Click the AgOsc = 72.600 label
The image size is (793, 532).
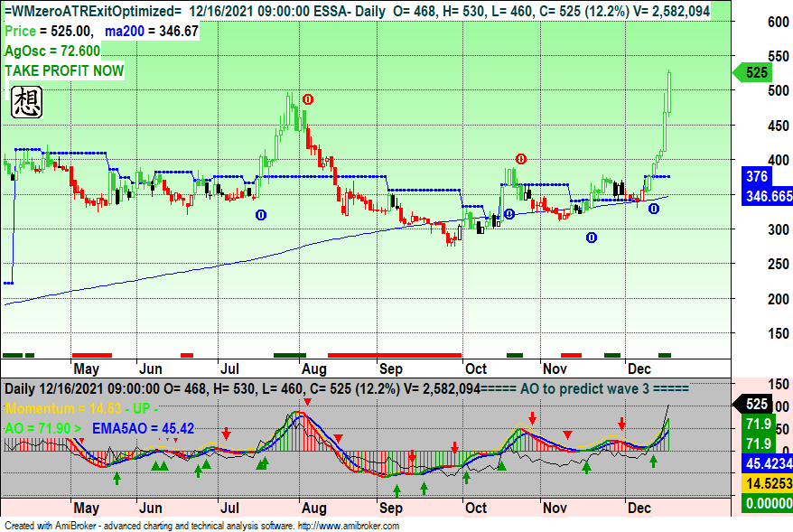pyautogui.click(x=52, y=51)
